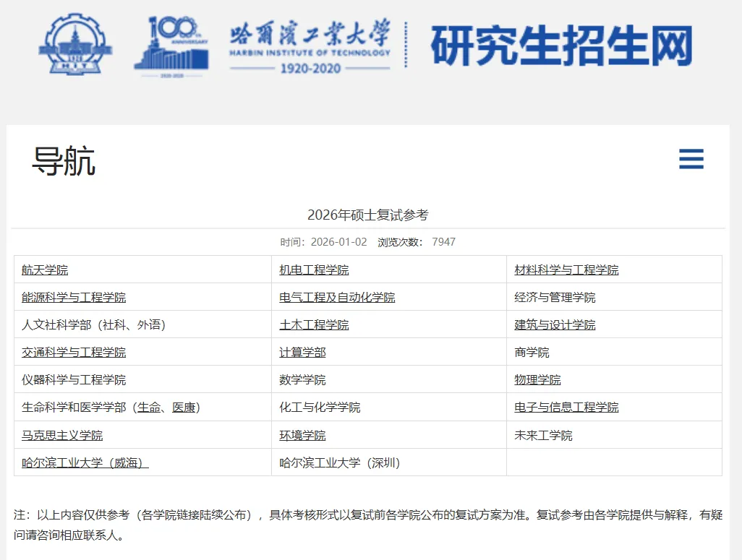Screen dimensions: 742x560
Task: Open the 电子与信息工程学院 link
Action: [x=566, y=408]
